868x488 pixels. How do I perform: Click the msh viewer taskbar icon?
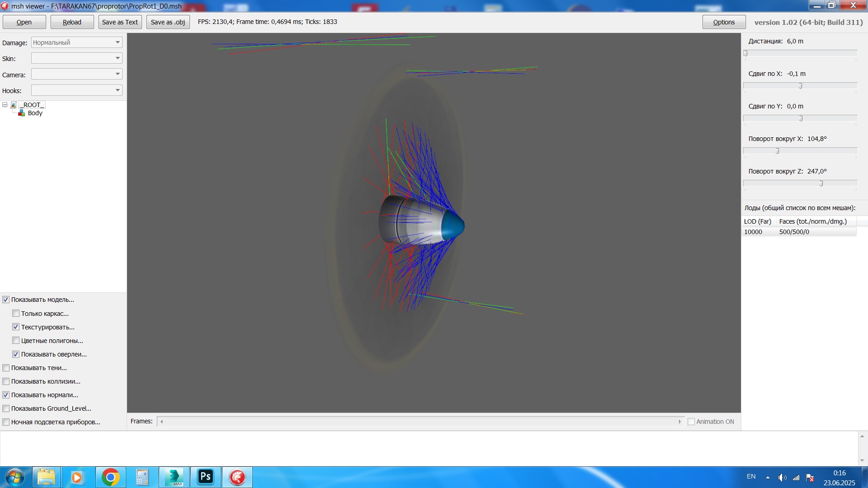point(237,477)
